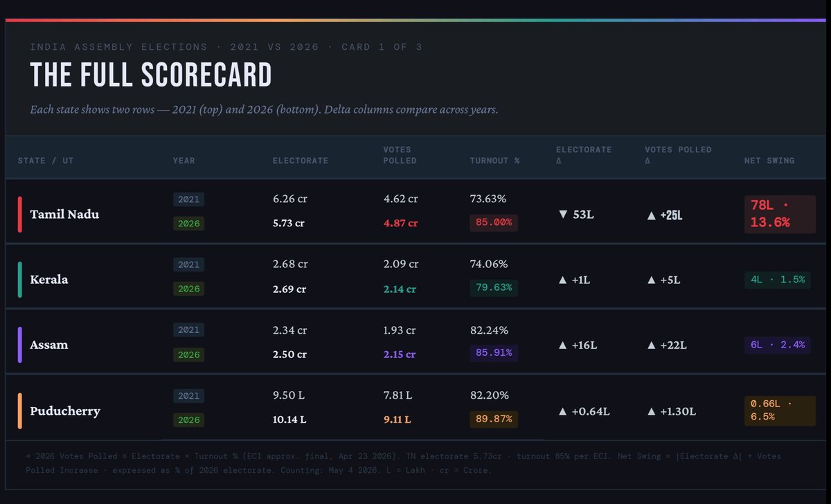Click Tamil Nadu votes polled 4.87 cr

(x=401, y=223)
